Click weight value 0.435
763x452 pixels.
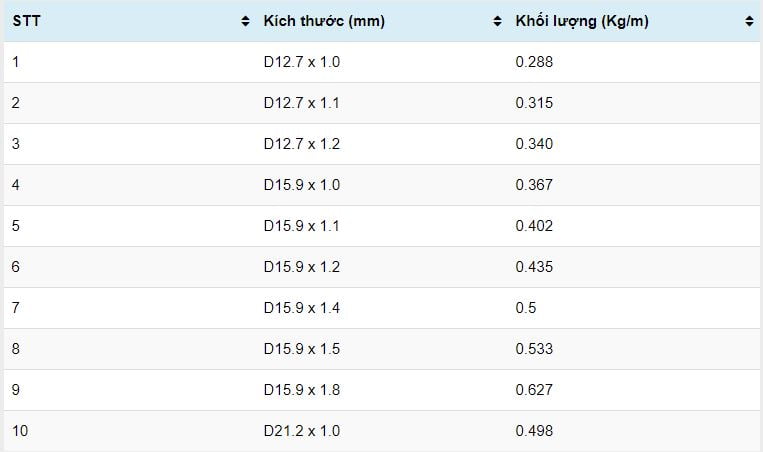click(x=534, y=267)
